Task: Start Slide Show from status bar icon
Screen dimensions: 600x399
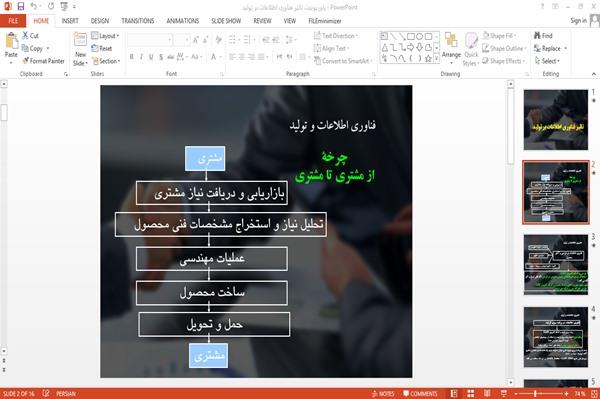Action: point(504,394)
